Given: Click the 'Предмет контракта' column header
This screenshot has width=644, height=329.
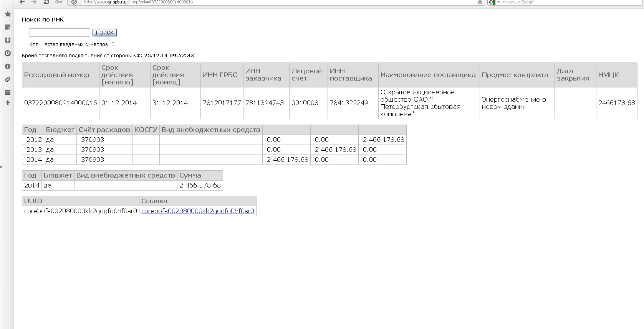Looking at the screenshot, I should (x=517, y=75).
